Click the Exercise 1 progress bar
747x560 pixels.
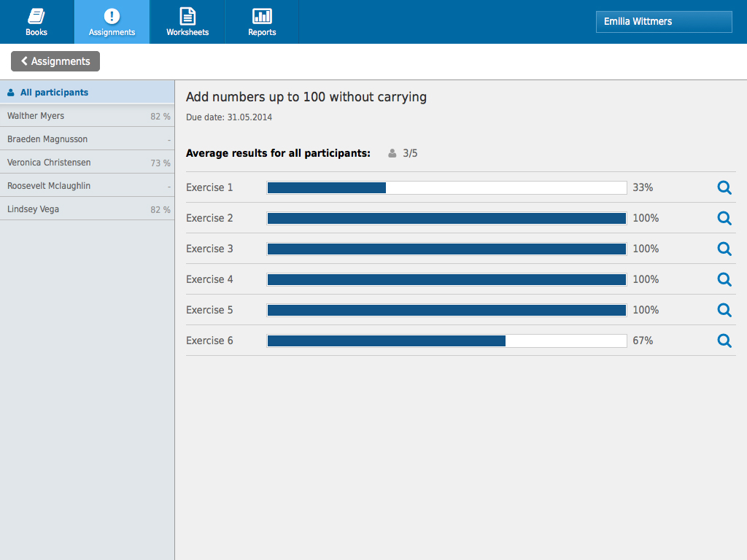click(x=446, y=187)
